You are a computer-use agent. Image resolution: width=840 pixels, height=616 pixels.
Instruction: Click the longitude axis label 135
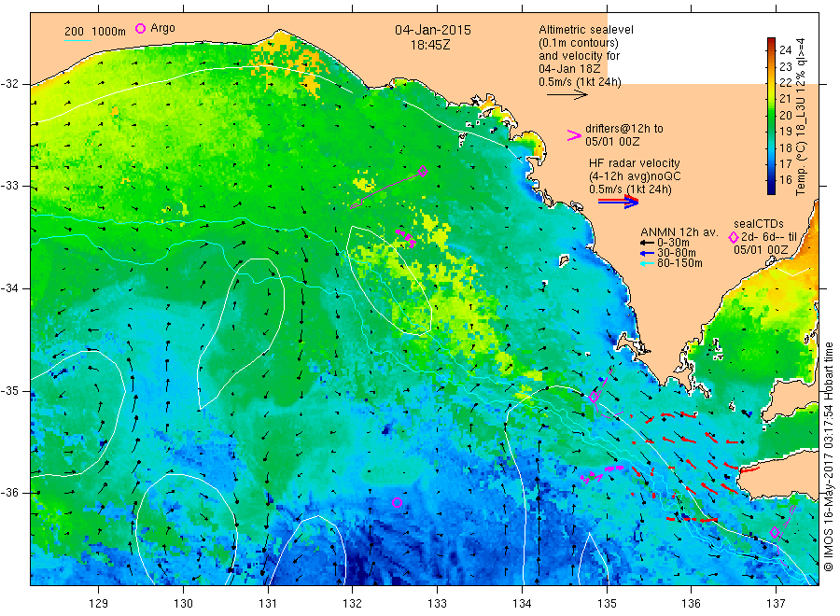pos(607,604)
